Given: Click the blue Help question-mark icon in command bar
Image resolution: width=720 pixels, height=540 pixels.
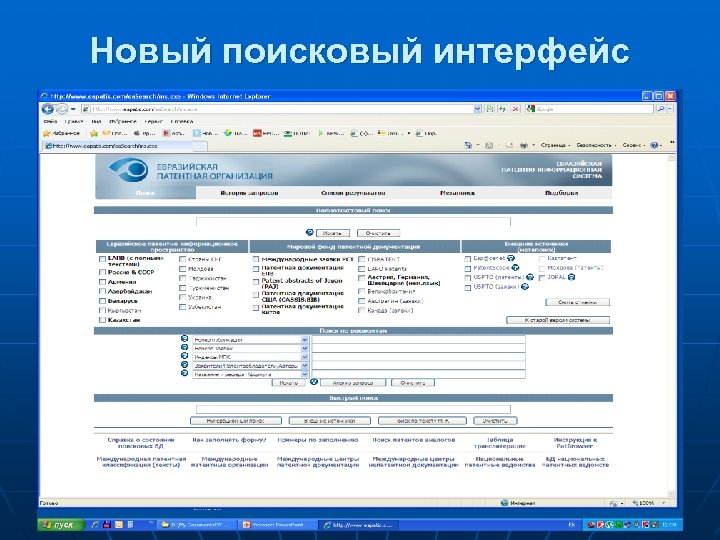Looking at the screenshot, I should pyautogui.click(x=654, y=145).
